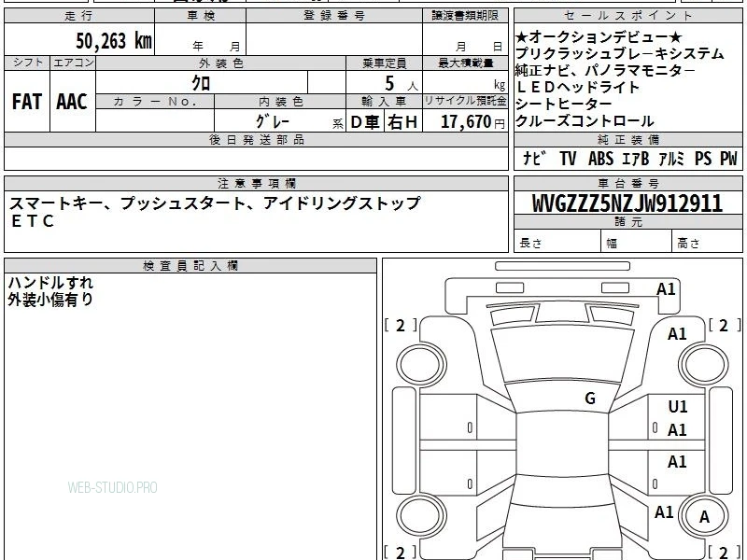
Task: Click the エアB airbag mark
Action: pyautogui.click(x=636, y=158)
